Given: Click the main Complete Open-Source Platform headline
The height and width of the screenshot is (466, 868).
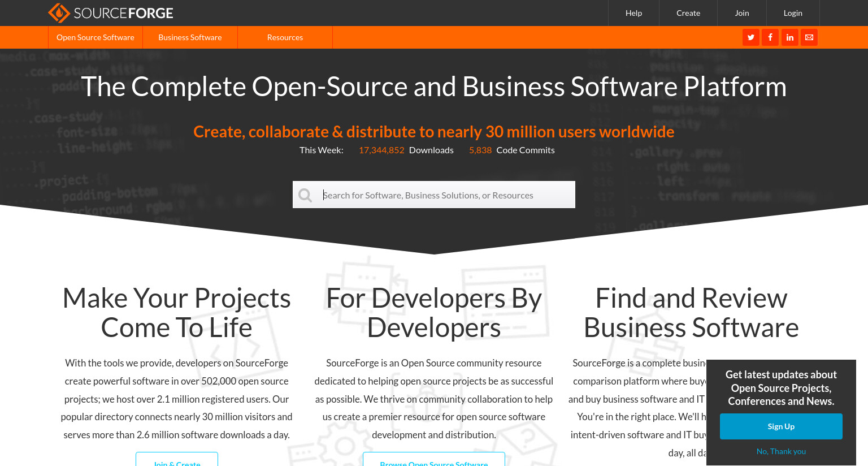Looking at the screenshot, I should pyautogui.click(x=434, y=87).
